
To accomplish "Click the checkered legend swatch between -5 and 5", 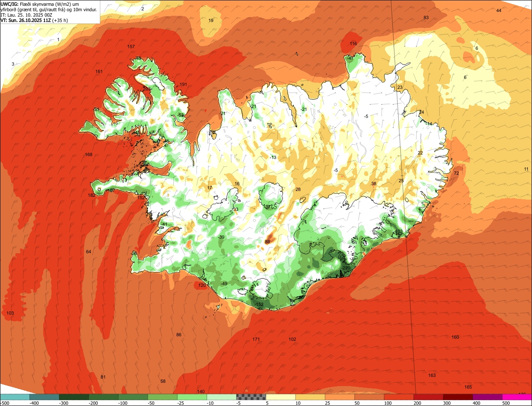I will (x=251, y=397).
